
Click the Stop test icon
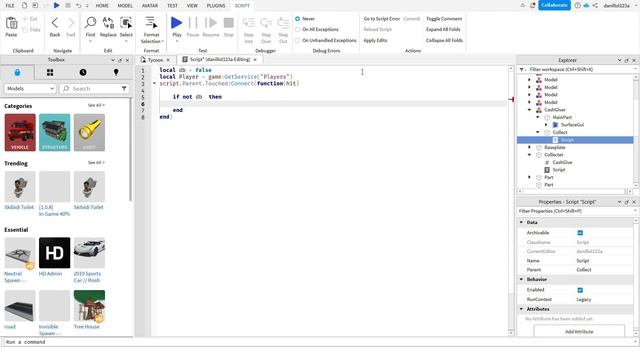coord(229,23)
